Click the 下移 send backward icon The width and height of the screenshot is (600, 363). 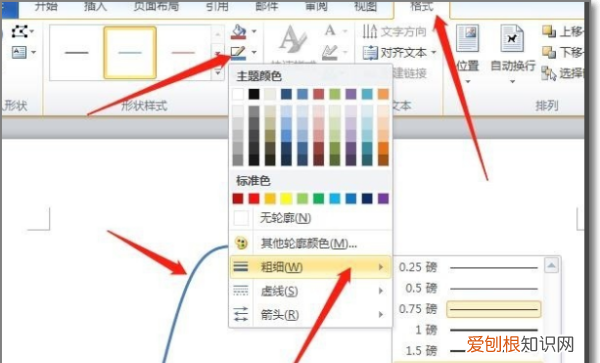549,52
